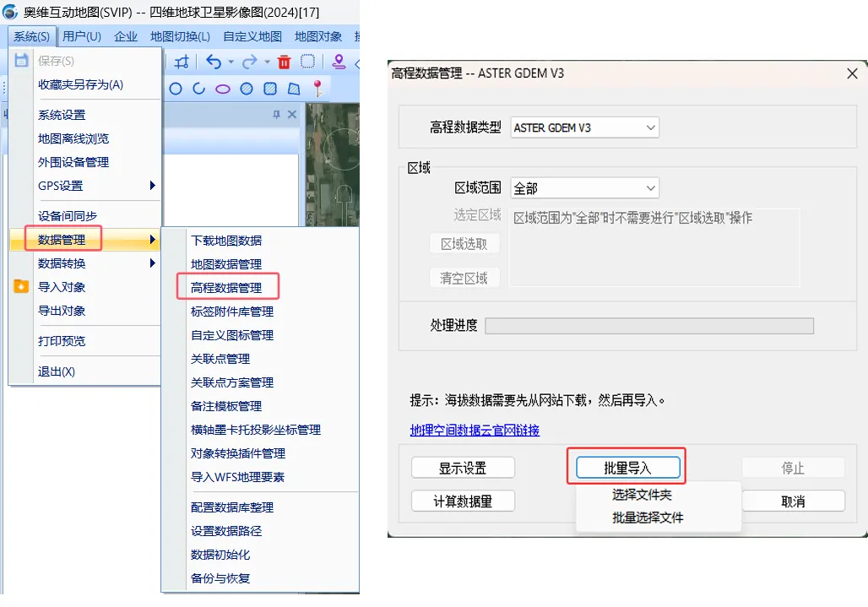Open the 自定义地图 menu

[x=252, y=36]
